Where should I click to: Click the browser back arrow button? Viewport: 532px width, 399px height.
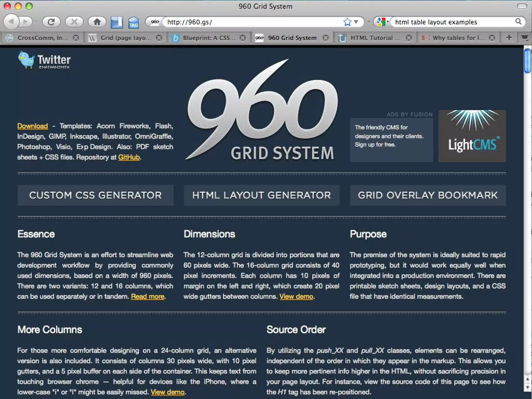point(11,22)
